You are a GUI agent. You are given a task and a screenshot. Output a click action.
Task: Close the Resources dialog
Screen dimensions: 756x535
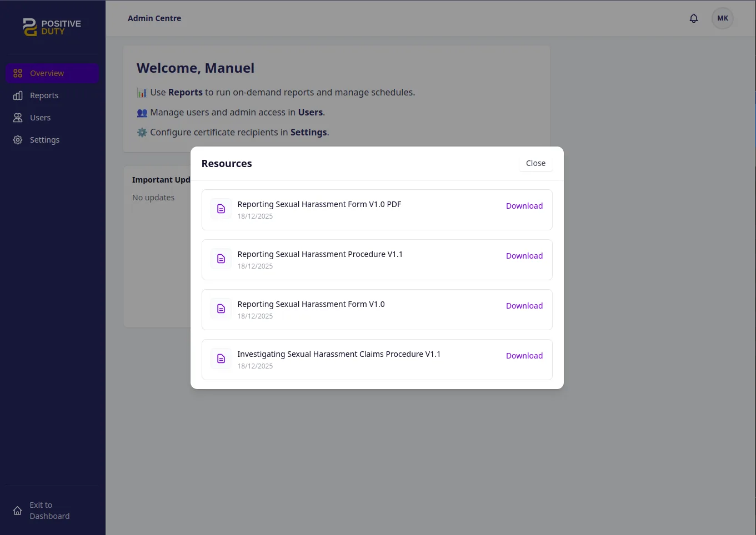pos(535,163)
